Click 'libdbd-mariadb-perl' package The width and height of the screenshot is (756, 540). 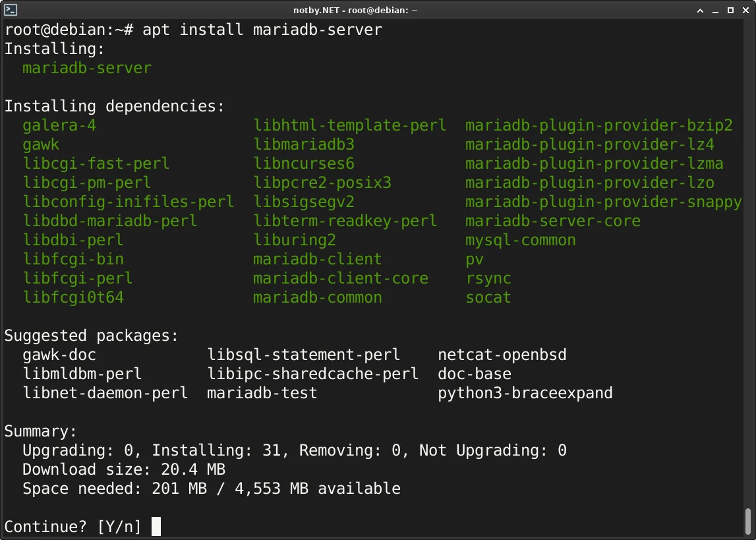click(110, 221)
